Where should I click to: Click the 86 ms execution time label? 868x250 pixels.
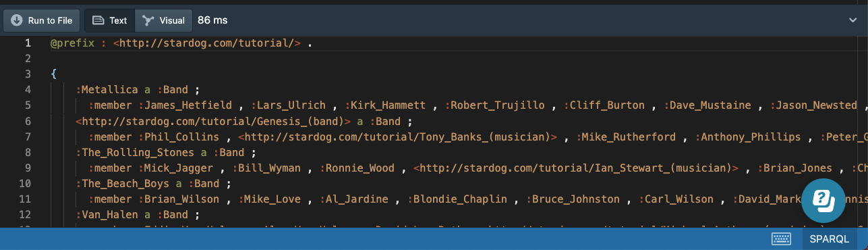coord(212,20)
